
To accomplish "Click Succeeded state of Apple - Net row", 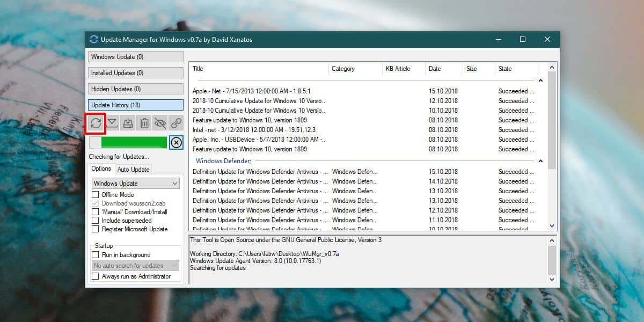I will click(516, 91).
